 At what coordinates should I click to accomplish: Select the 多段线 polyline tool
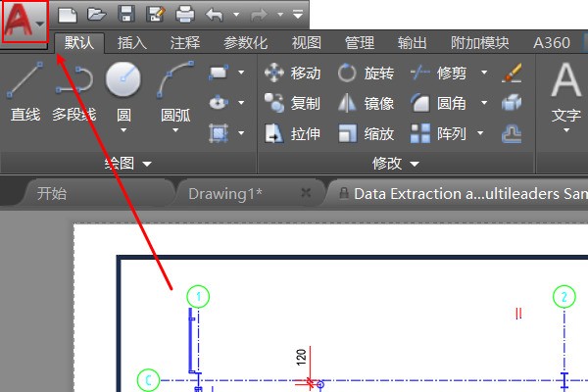point(74,92)
